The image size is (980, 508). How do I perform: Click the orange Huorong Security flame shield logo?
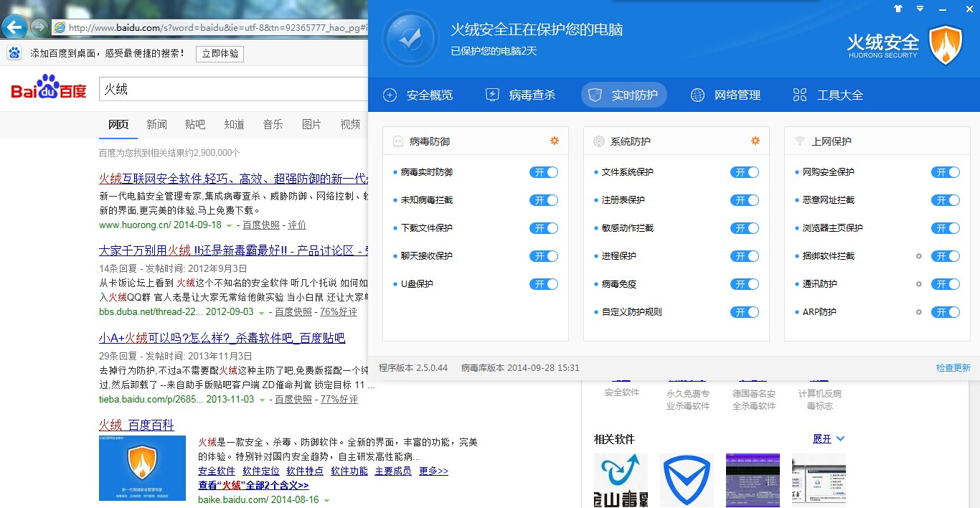pos(946,45)
